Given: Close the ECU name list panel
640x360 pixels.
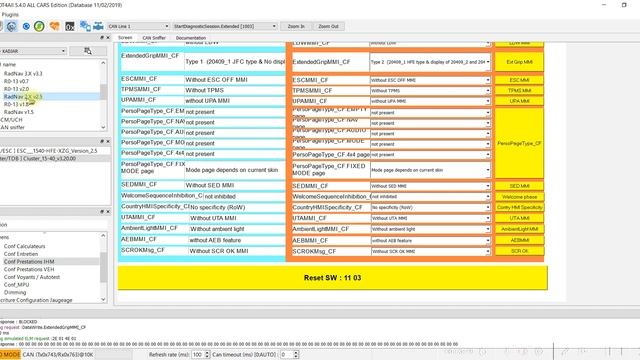Looking at the screenshot, I should pos(108,38).
